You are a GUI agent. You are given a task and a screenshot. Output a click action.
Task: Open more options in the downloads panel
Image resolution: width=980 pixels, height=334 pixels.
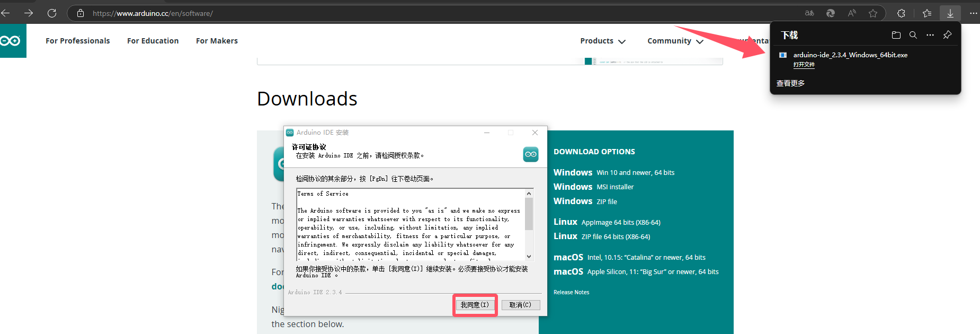930,35
